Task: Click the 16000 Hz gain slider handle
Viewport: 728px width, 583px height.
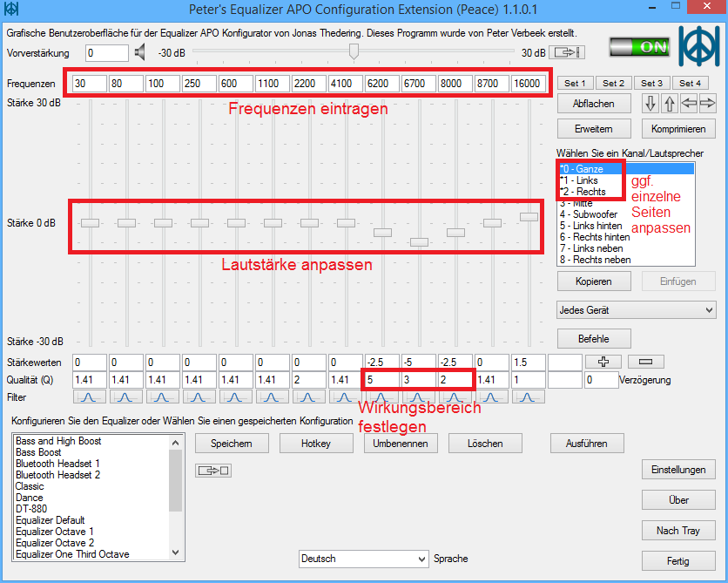Action: click(529, 216)
